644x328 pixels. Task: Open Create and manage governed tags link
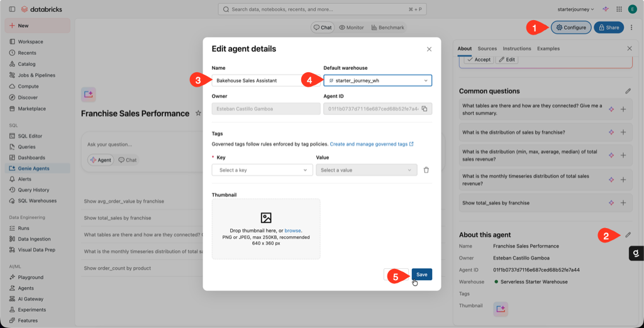pos(372,145)
